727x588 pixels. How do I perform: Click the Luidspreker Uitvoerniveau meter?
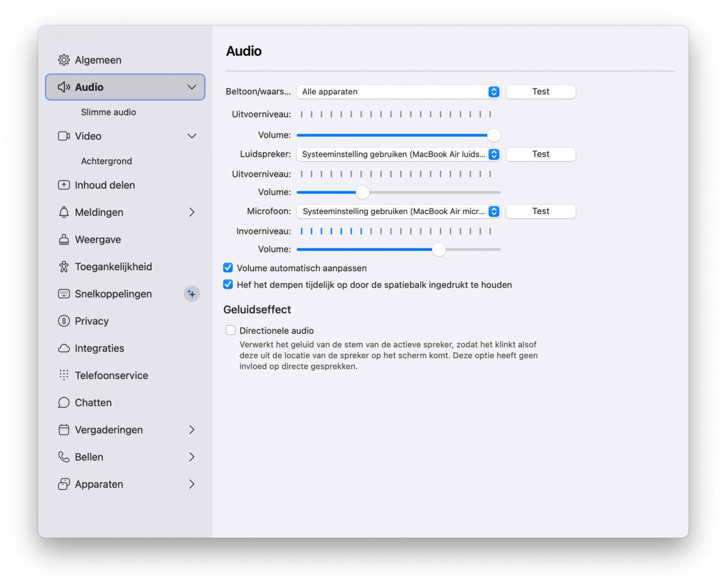point(396,174)
